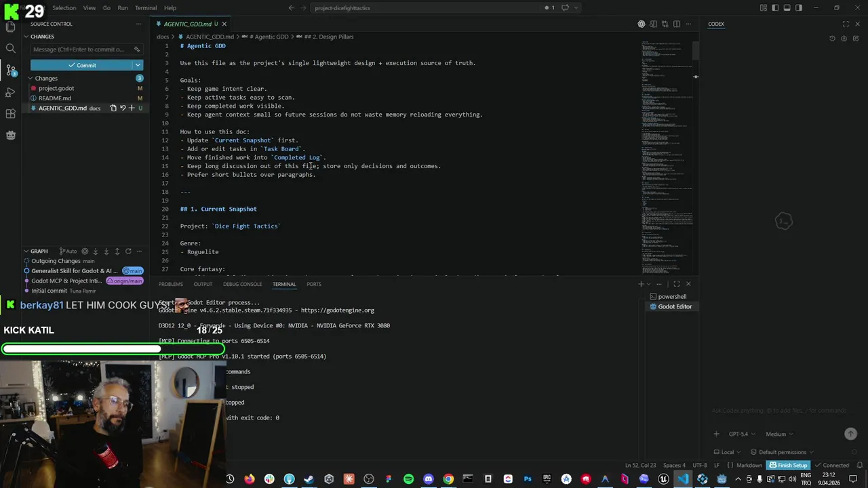The width and height of the screenshot is (868, 488).
Task: Open the Default permissions dropdown
Action: tap(782, 452)
